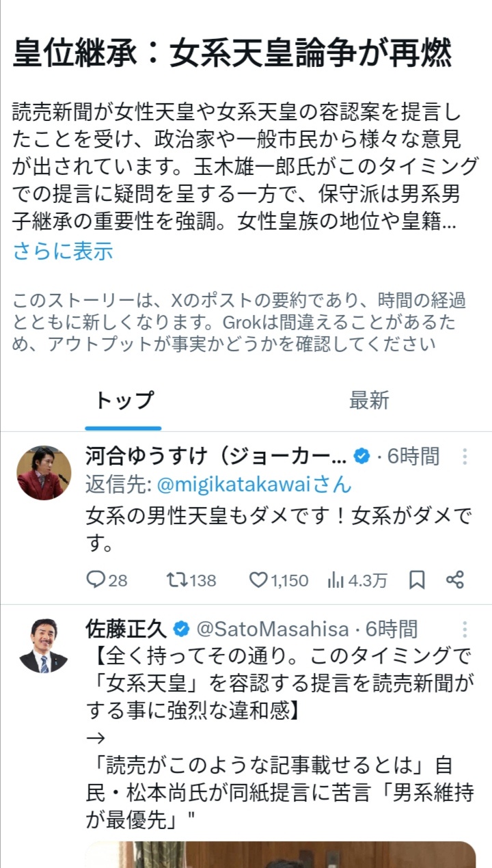
Task: Open reply icon on 河合ゆうすけ's post
Action: (x=96, y=580)
